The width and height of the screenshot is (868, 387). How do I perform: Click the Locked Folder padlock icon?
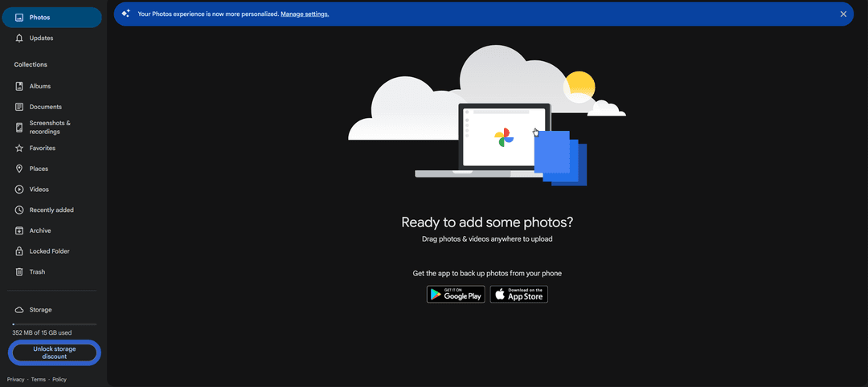[x=19, y=251]
